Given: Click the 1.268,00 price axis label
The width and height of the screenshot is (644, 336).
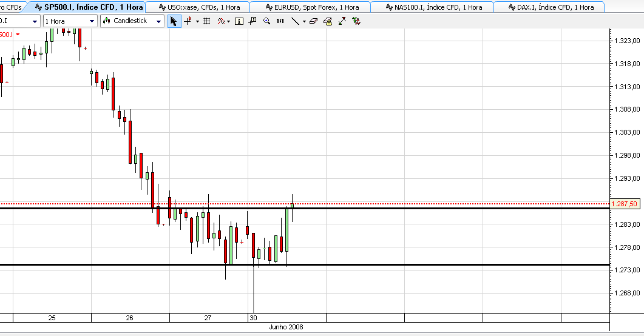Looking at the screenshot, I should click(627, 293).
